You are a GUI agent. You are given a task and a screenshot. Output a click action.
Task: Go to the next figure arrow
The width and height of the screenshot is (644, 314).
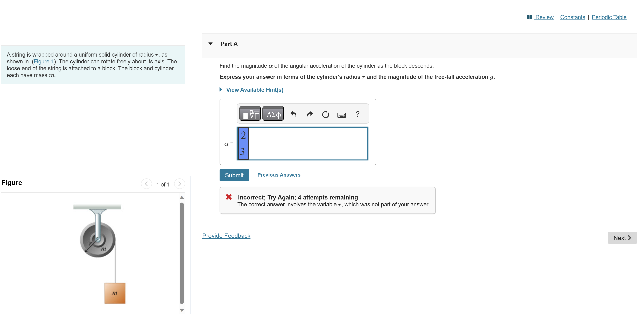click(x=179, y=184)
